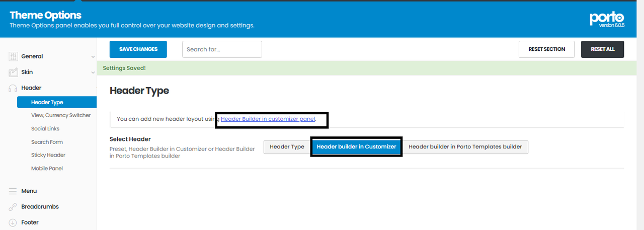Viewport: 644px width, 230px height.
Task: Click the Select Header field label
Action: (x=130, y=139)
